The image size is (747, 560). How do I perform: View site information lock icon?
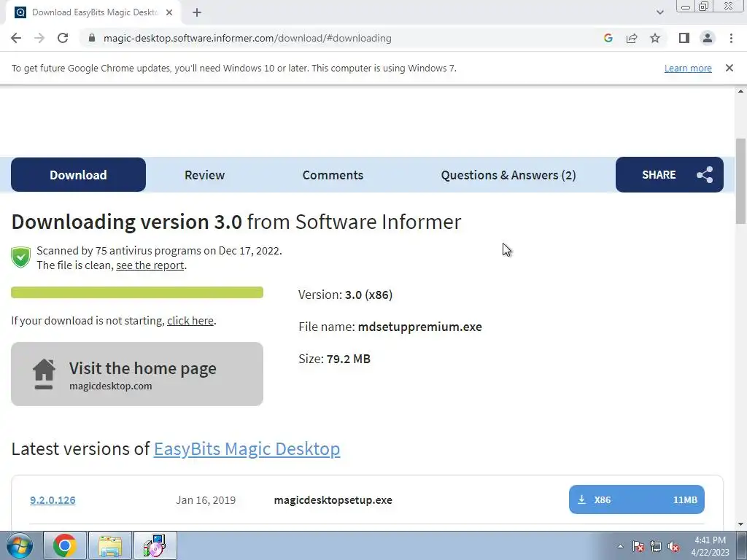[x=92, y=38]
